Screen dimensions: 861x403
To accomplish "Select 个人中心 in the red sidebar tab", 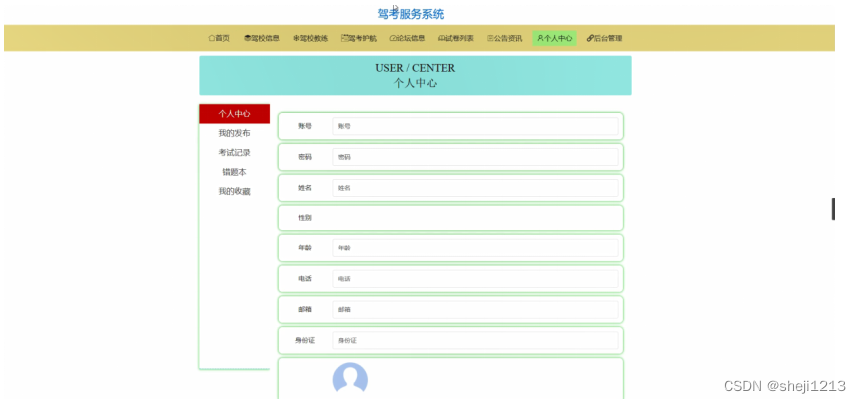I will click(x=234, y=114).
